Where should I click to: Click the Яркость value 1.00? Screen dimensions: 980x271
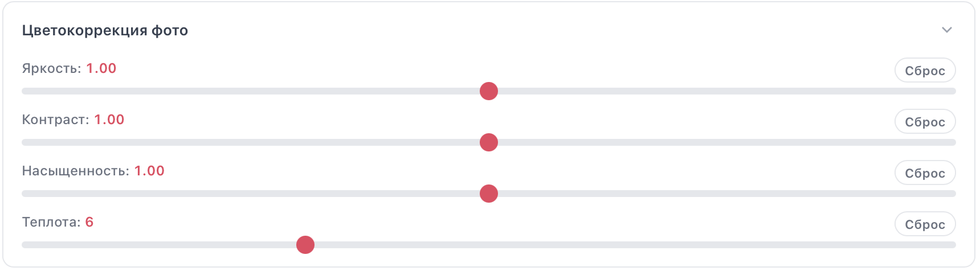tap(101, 68)
